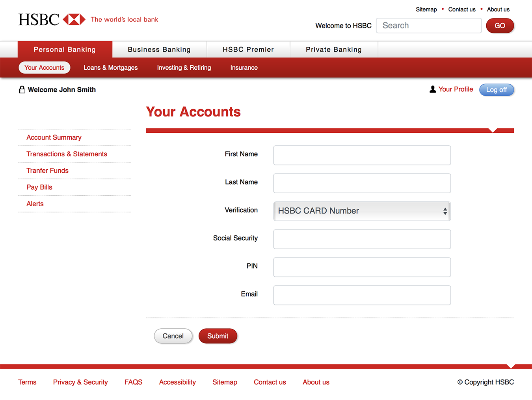Open Sitemap link in the footer

click(x=225, y=382)
